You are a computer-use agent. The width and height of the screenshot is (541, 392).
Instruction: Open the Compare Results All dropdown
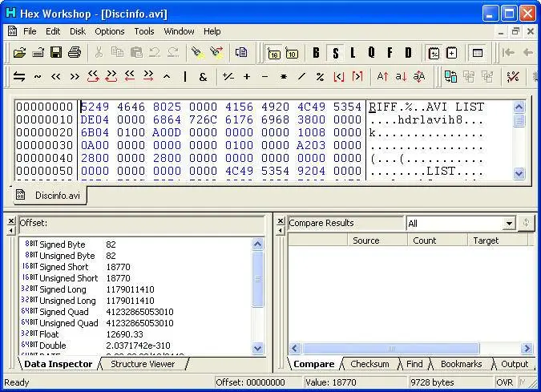click(509, 224)
